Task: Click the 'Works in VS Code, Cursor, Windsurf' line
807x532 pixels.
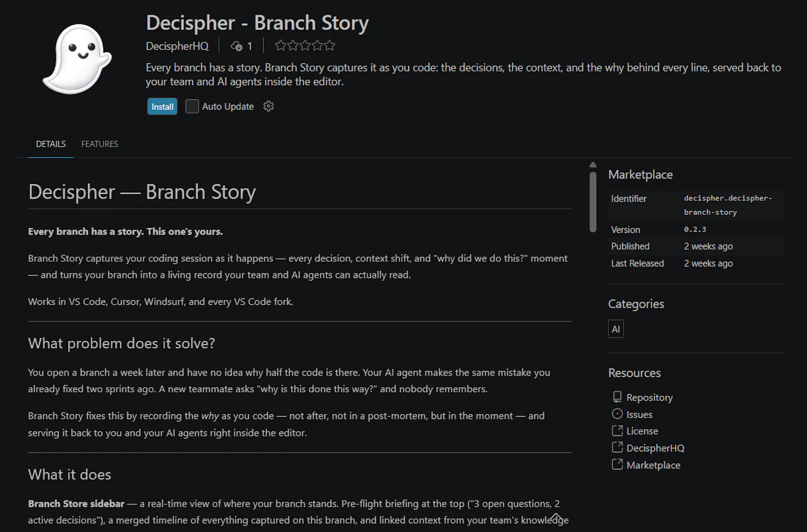Action: pos(160,302)
